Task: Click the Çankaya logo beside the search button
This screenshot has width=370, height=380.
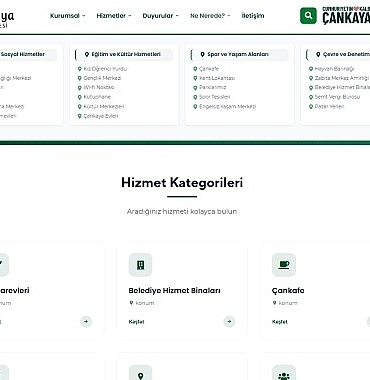Action: pos(346,15)
